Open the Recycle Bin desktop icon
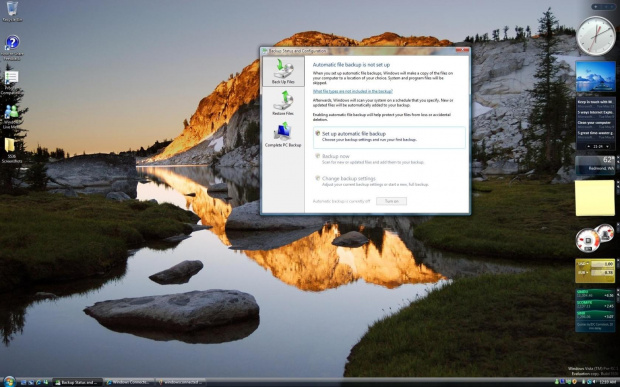 click(12, 12)
